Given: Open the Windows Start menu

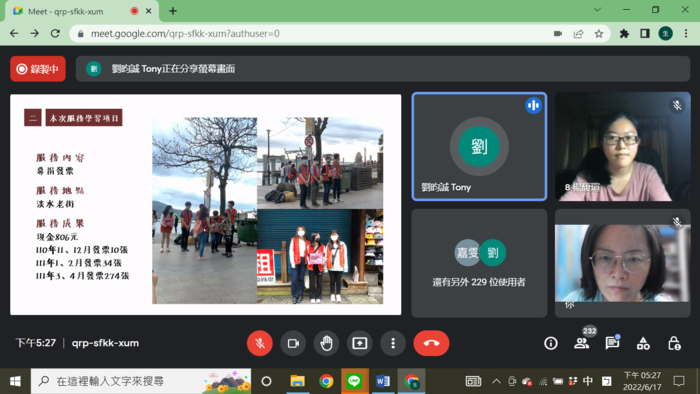Looking at the screenshot, I should 15,381.
